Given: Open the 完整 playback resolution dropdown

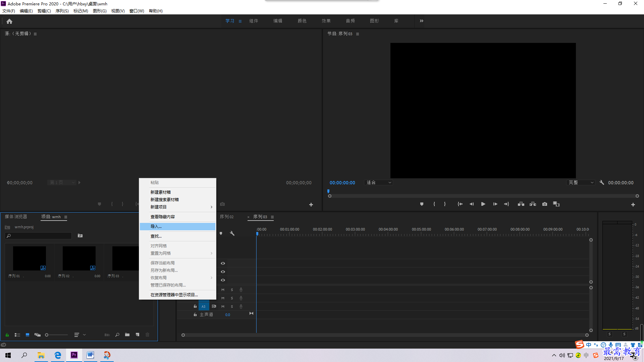Looking at the screenshot, I should pyautogui.click(x=581, y=183).
